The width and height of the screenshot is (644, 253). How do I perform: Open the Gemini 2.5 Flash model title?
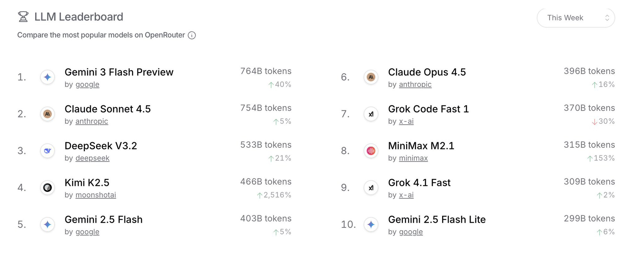point(103,220)
